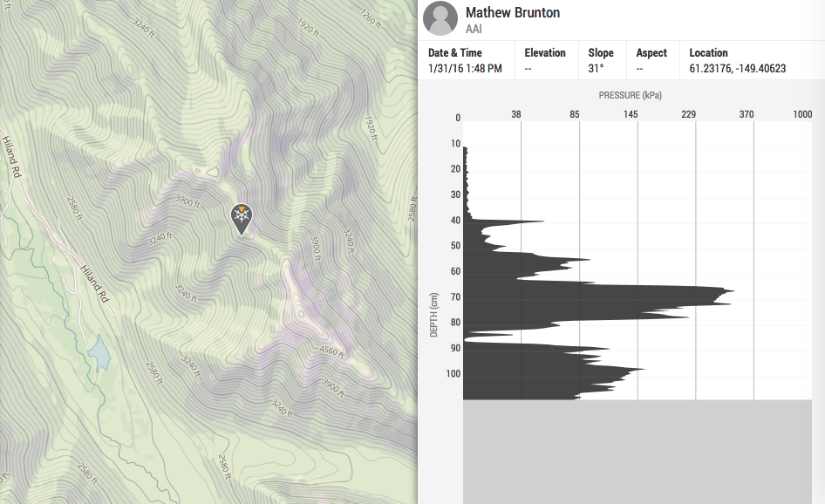Select the Elevation column header
The height and width of the screenshot is (504, 825).
[x=545, y=52]
